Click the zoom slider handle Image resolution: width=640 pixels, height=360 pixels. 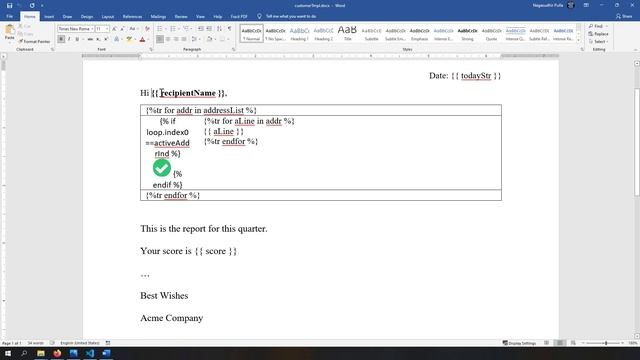606,343
